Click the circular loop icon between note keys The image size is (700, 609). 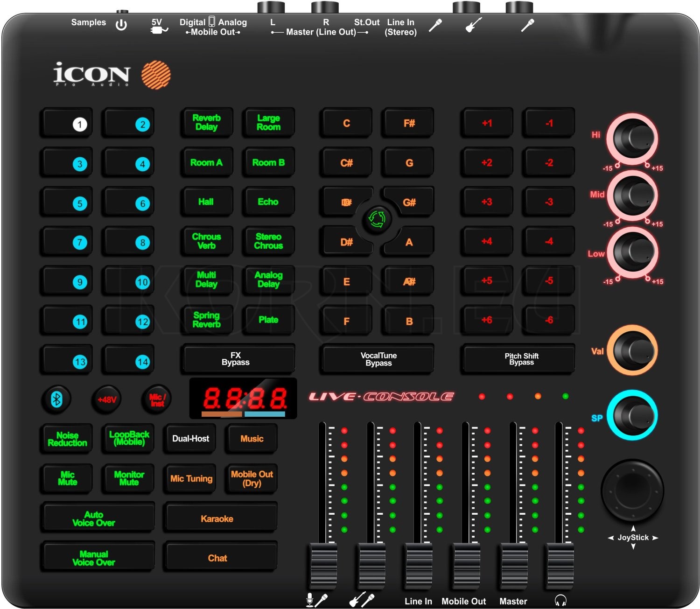[376, 219]
